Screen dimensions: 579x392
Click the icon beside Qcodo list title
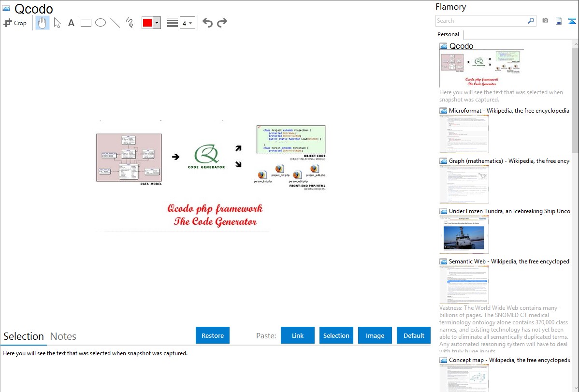[x=443, y=46]
